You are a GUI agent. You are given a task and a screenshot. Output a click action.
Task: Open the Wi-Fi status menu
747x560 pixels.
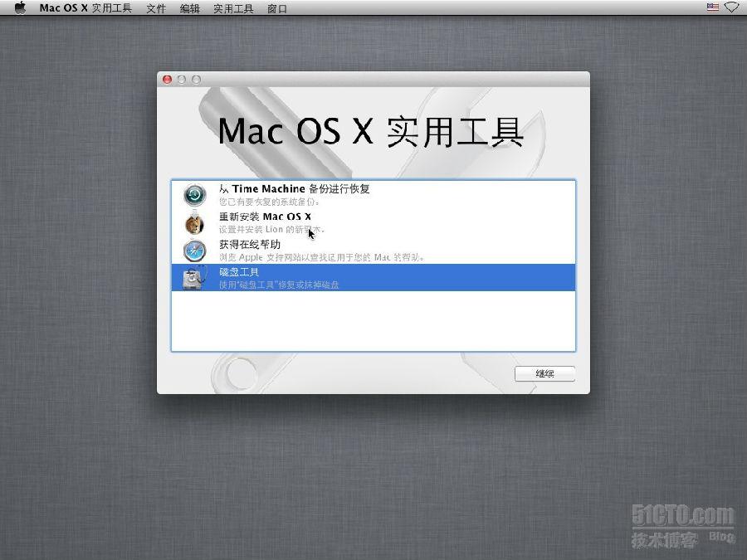[731, 7]
